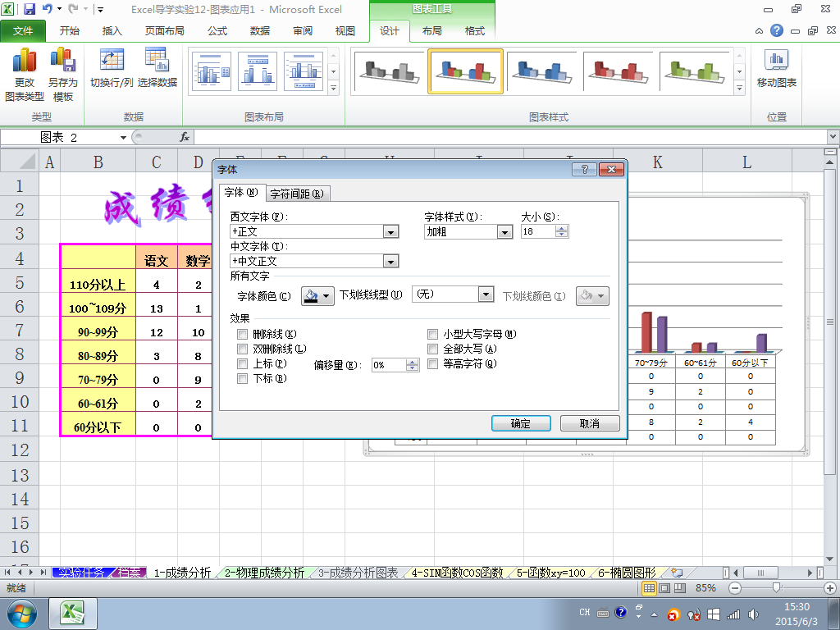Open the Layout (布局) ribbon tab
Image resolution: width=840 pixels, height=630 pixels.
pos(431,31)
